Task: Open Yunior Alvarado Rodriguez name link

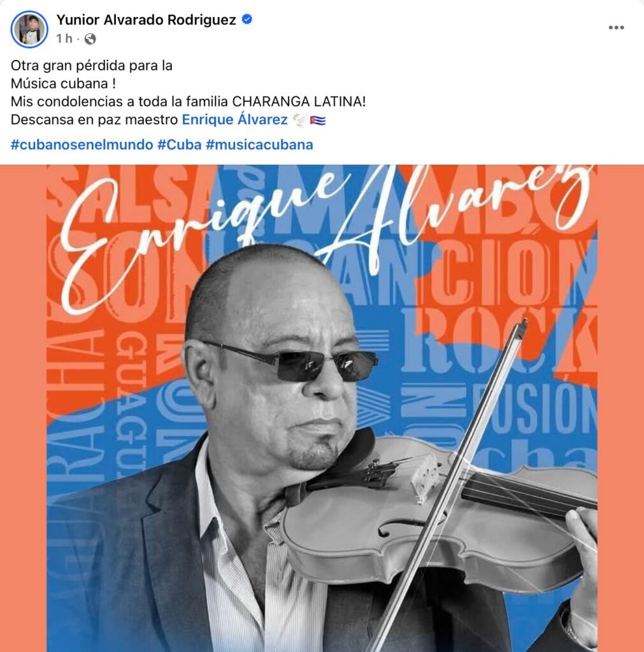Action: [146, 20]
